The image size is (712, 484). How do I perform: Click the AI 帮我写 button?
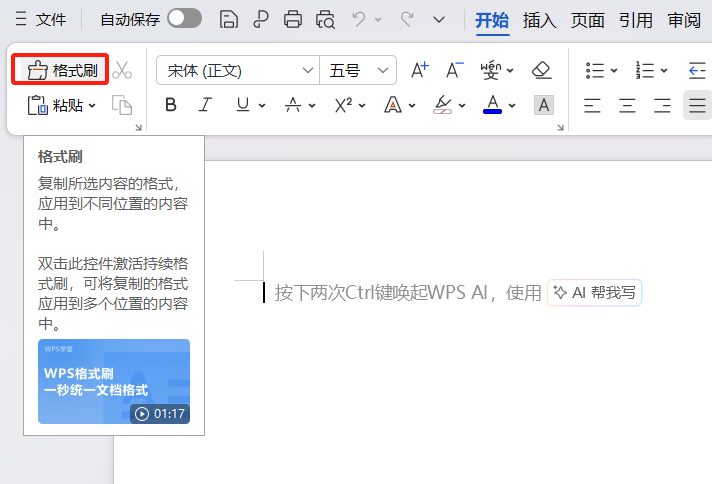coord(594,292)
